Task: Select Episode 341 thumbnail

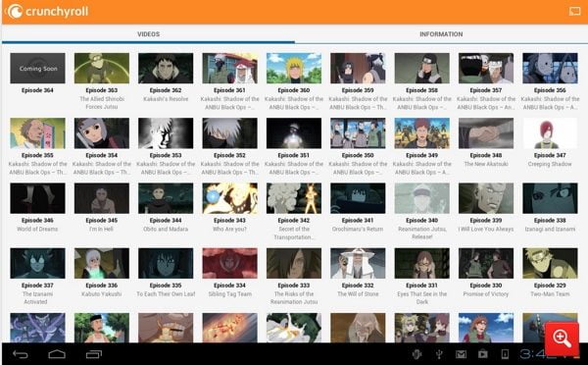Action: point(358,198)
